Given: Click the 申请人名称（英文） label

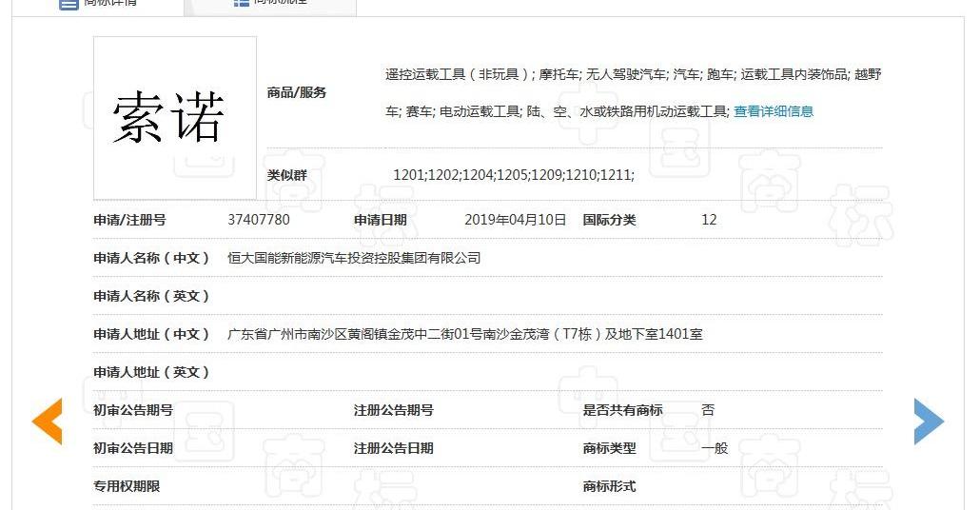Looking at the screenshot, I should pyautogui.click(x=151, y=296).
